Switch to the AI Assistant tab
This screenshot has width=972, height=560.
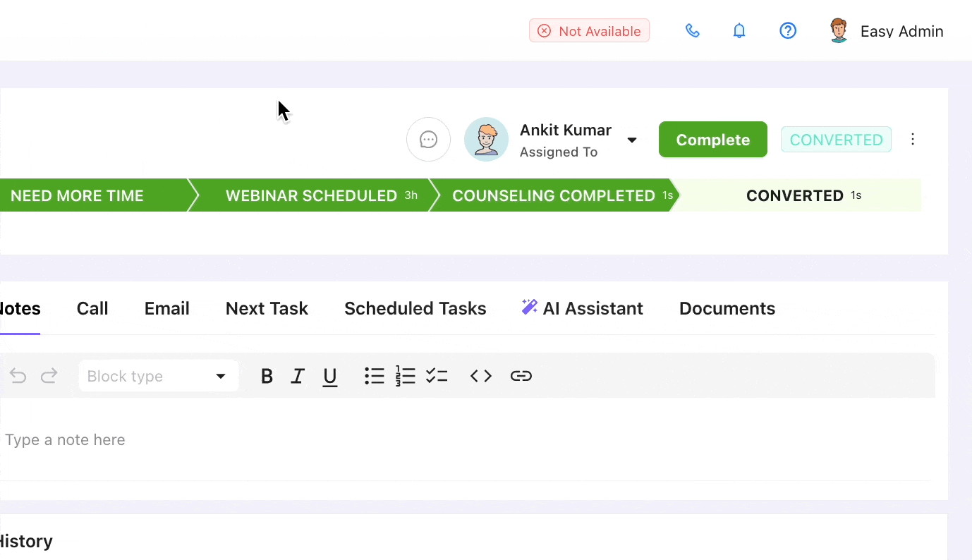point(583,308)
